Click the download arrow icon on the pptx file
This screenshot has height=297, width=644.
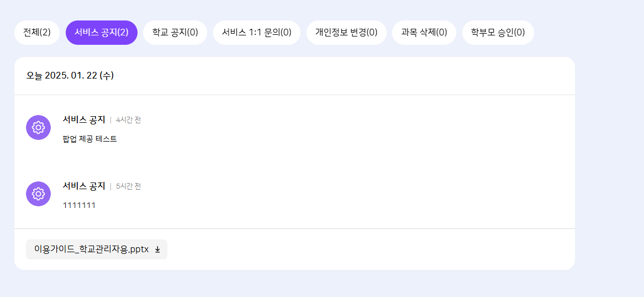coord(157,249)
